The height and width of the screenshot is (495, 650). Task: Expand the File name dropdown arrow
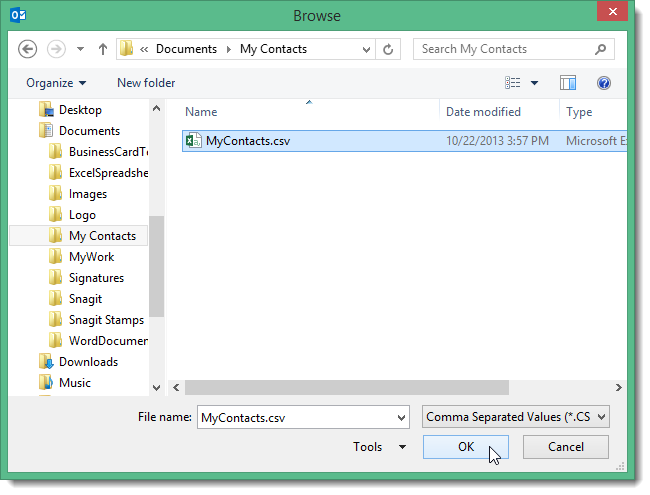pos(401,418)
